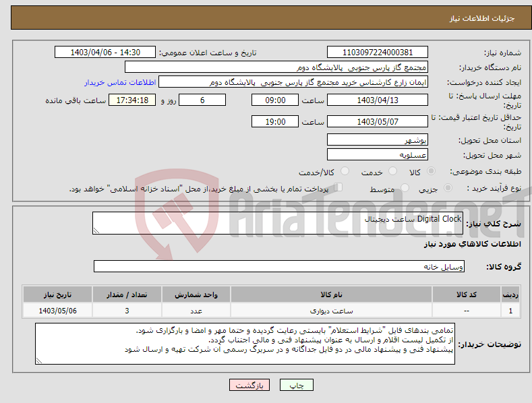Open اطلاعات تماس خریدار link
Viewport: 532px width, 403px height.
pyautogui.click(x=120, y=82)
